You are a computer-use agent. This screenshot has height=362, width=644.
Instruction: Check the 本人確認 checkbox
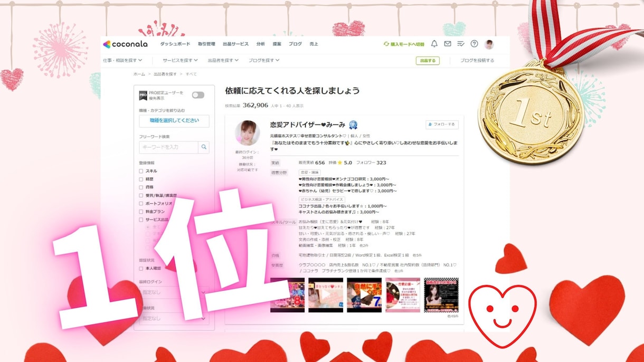click(141, 269)
